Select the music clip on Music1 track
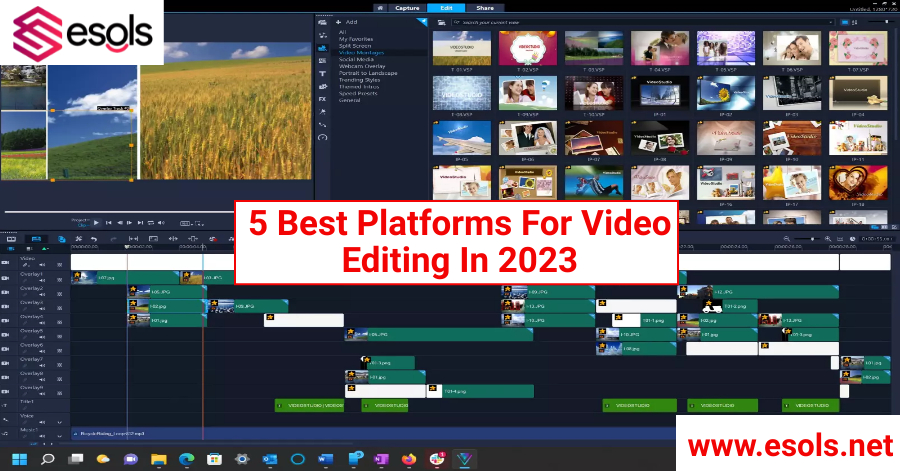The width and height of the screenshot is (900, 471). (373, 434)
